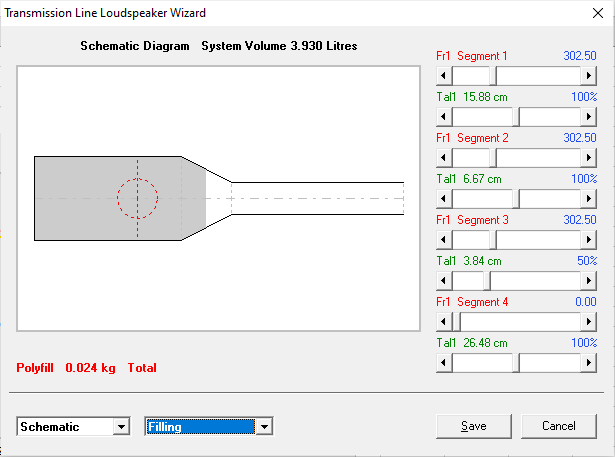Image resolution: width=615 pixels, height=457 pixels.
Task: Click the Segment 1 Fr1 slider thumb
Action: tap(493, 76)
